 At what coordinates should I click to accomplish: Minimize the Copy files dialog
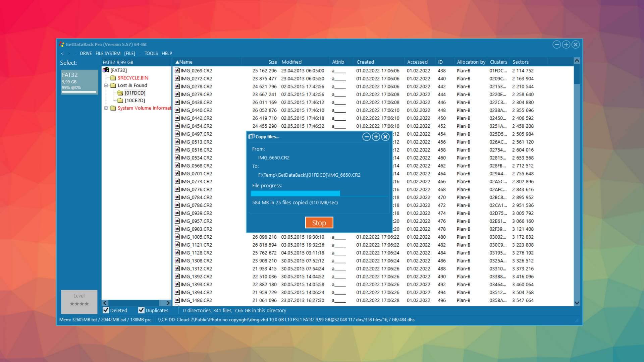click(x=367, y=137)
